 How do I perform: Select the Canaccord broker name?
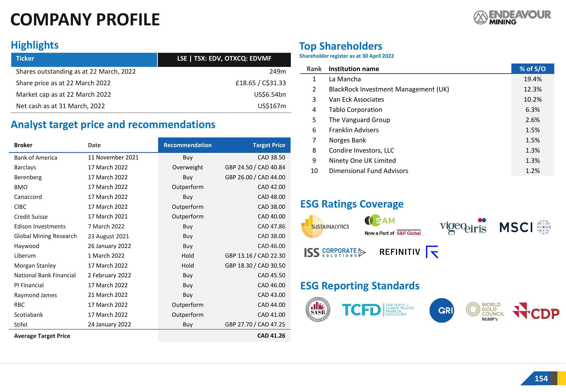(28, 197)
